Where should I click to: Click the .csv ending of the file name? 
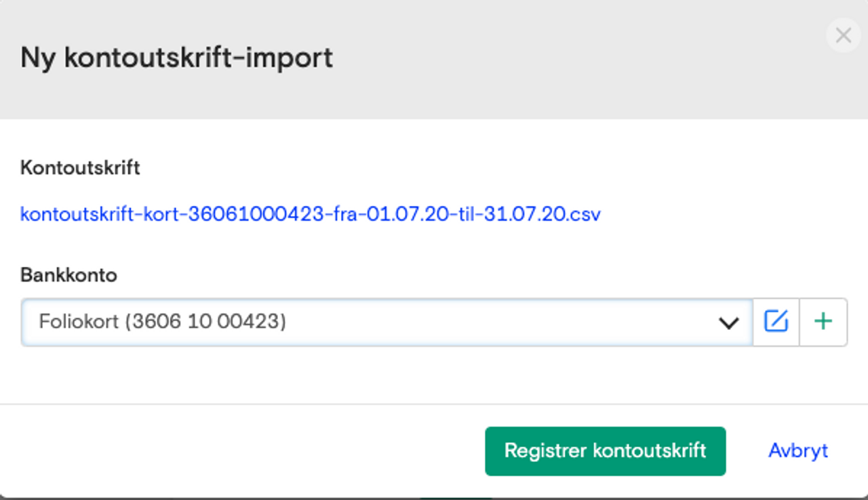tap(583, 215)
